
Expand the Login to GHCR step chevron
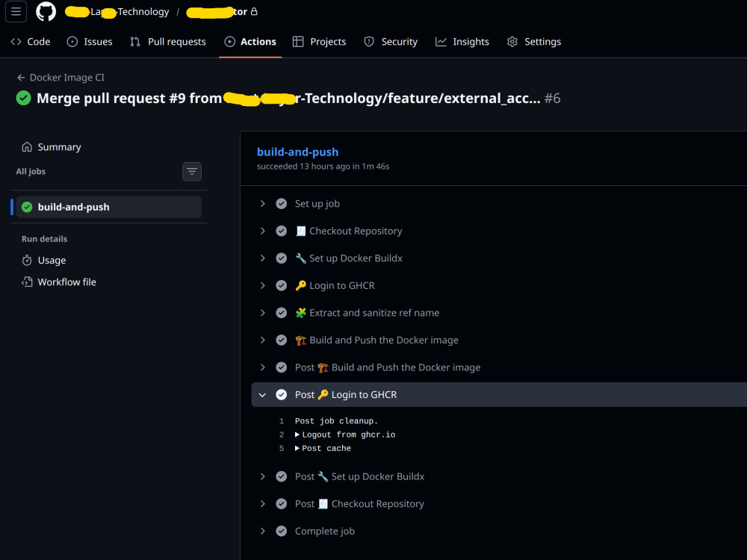262,286
